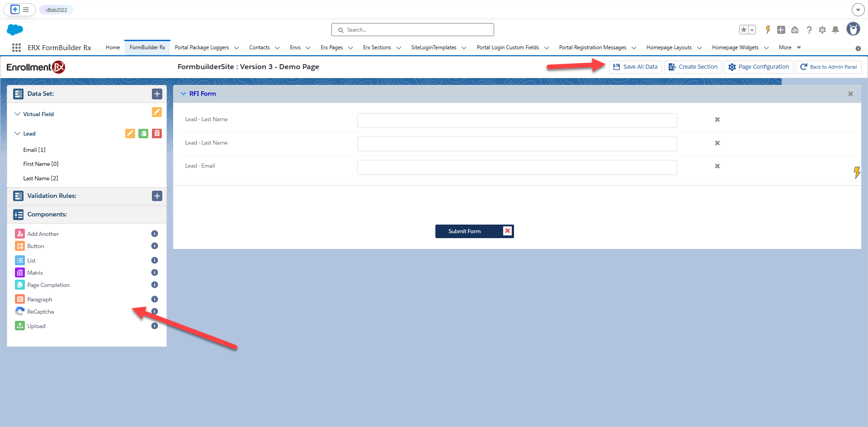
Task: Open the App Launcher grid icon
Action: click(17, 47)
